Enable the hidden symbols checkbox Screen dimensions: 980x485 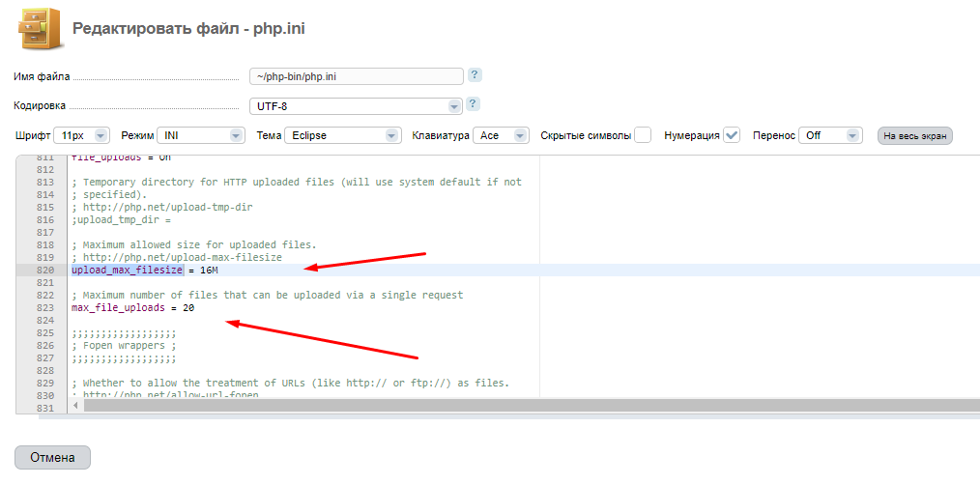pos(643,135)
